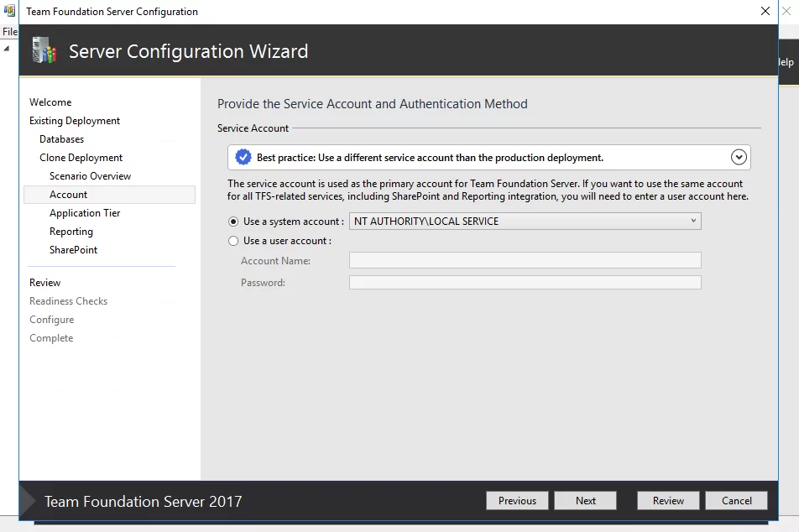Click the Password input field
The width and height of the screenshot is (799, 532).
[525, 283]
